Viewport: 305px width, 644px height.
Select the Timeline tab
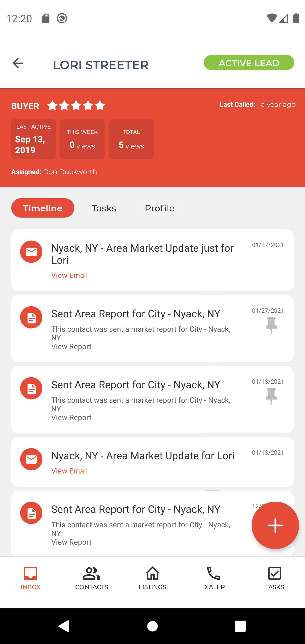coord(43,208)
